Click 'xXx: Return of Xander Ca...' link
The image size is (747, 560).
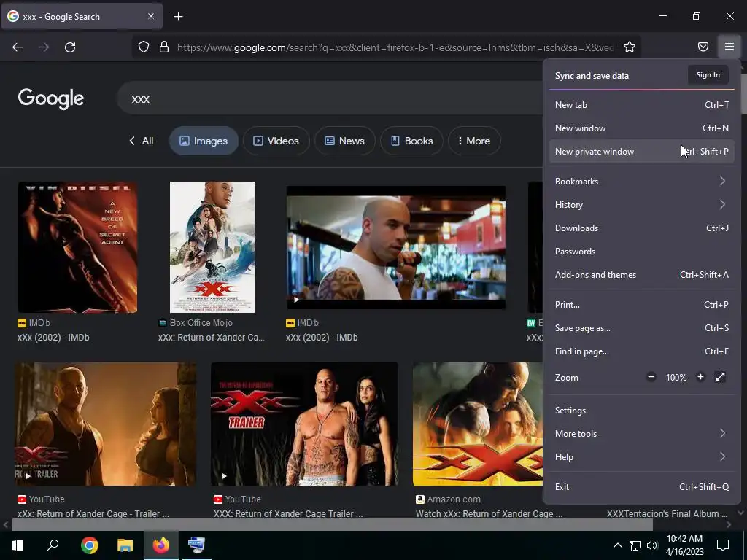tap(211, 338)
